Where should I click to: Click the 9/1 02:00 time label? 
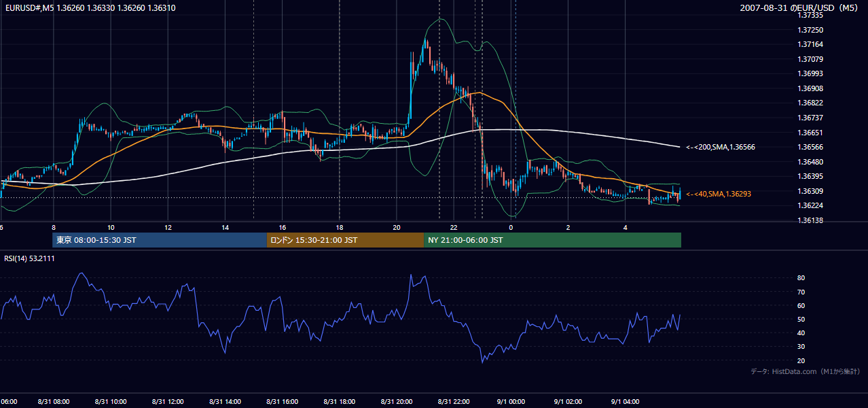coord(568,402)
